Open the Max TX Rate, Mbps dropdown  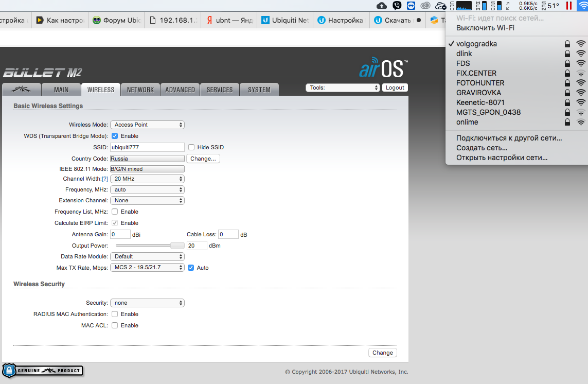pos(147,267)
